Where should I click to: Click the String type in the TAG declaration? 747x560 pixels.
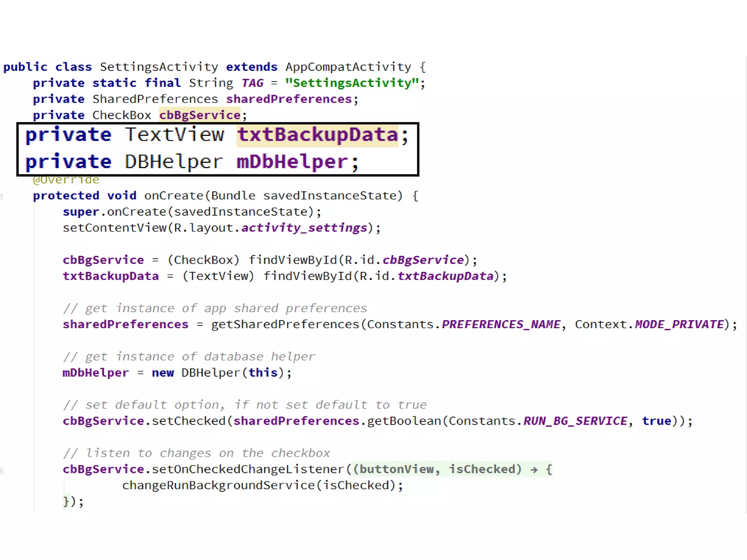tap(211, 83)
